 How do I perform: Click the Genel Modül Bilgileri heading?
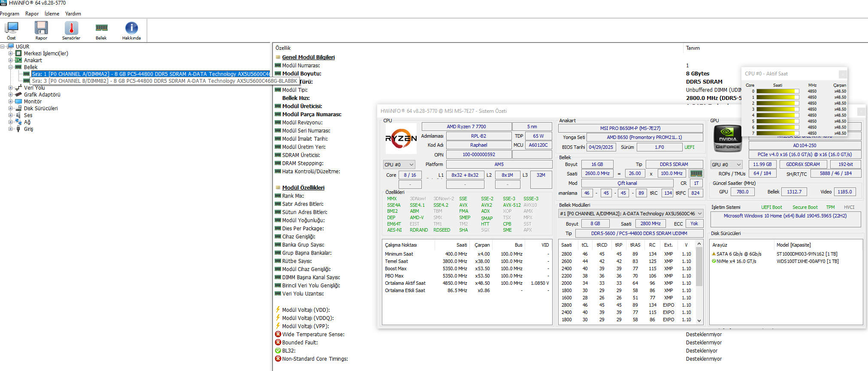pyautogui.click(x=308, y=57)
